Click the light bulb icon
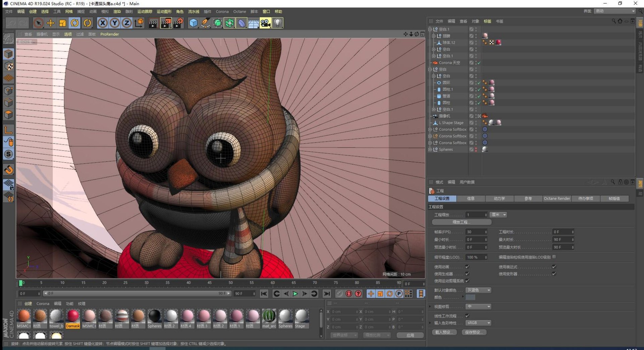 pos(278,23)
